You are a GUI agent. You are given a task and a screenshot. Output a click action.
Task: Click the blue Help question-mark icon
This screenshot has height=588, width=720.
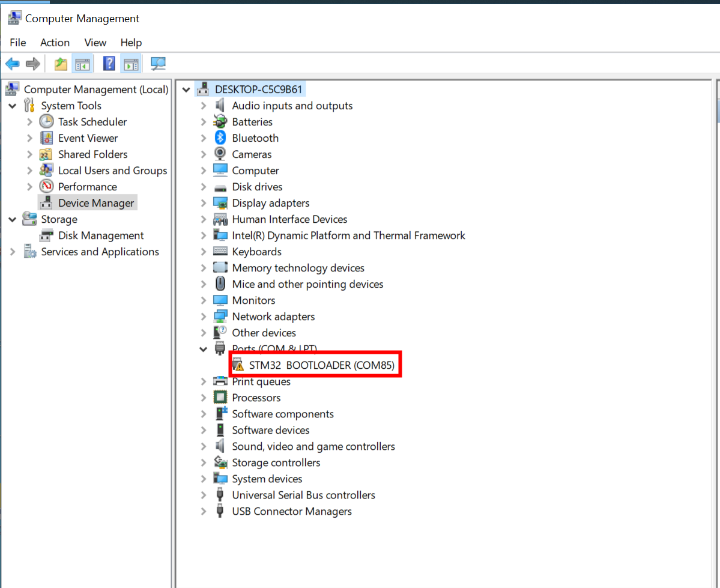109,64
